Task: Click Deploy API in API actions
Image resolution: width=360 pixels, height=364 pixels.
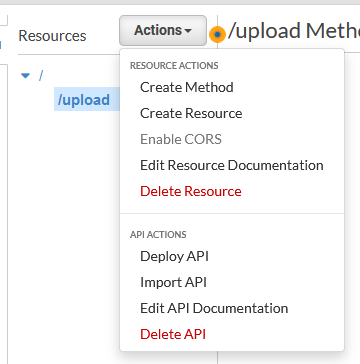Action: click(174, 256)
